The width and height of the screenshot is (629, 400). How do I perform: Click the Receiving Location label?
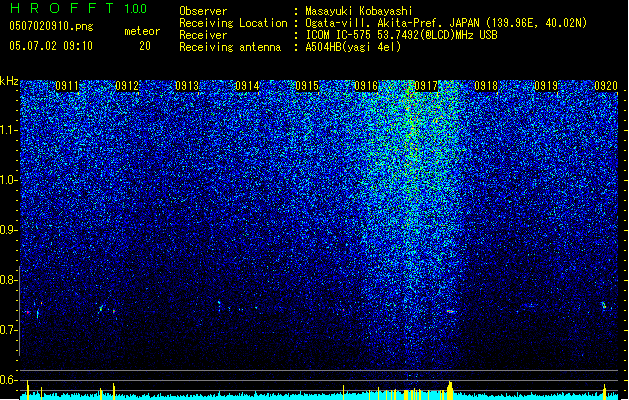[233, 23]
